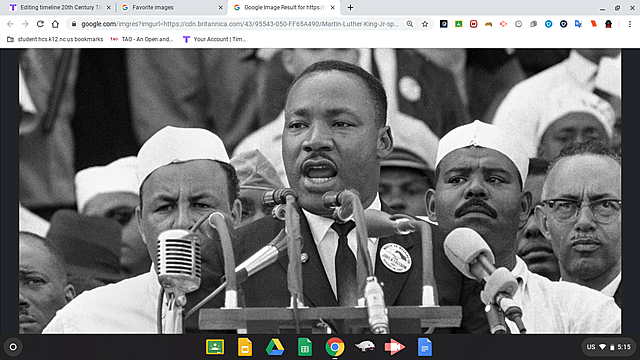640x360 pixels.
Task: Click the grey stacked-pages extension icon
Action: (533, 24)
